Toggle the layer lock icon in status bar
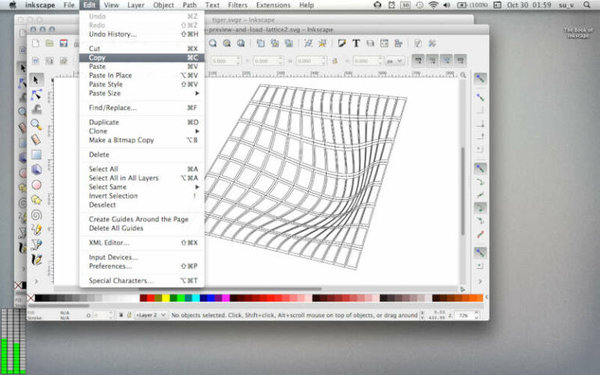Viewport: 600px width, 375px height. coord(129,315)
